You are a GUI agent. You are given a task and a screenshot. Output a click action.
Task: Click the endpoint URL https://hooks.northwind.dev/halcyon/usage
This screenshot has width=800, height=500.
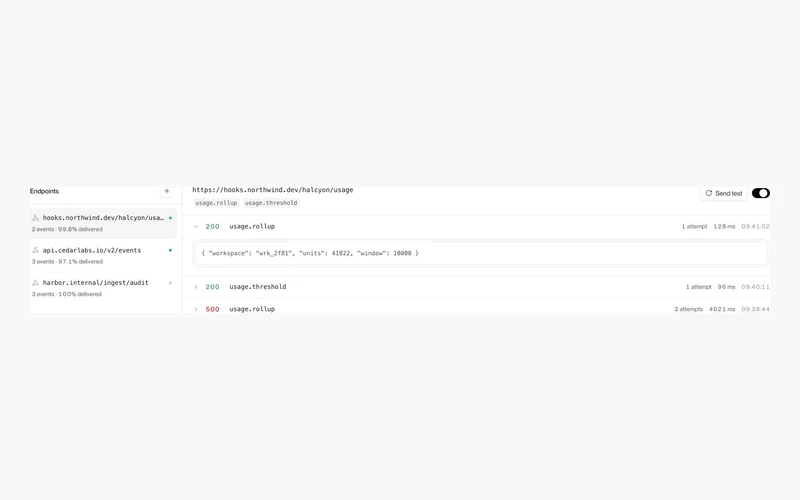click(272, 190)
